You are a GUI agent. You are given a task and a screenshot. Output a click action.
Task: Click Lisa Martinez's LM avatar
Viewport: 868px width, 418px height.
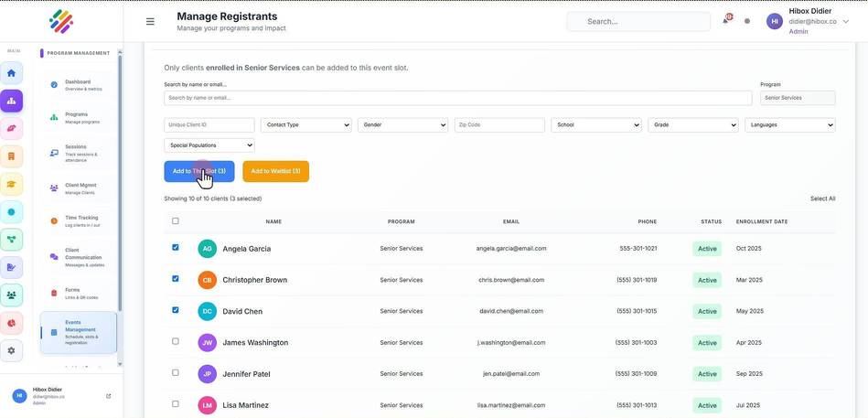click(207, 405)
